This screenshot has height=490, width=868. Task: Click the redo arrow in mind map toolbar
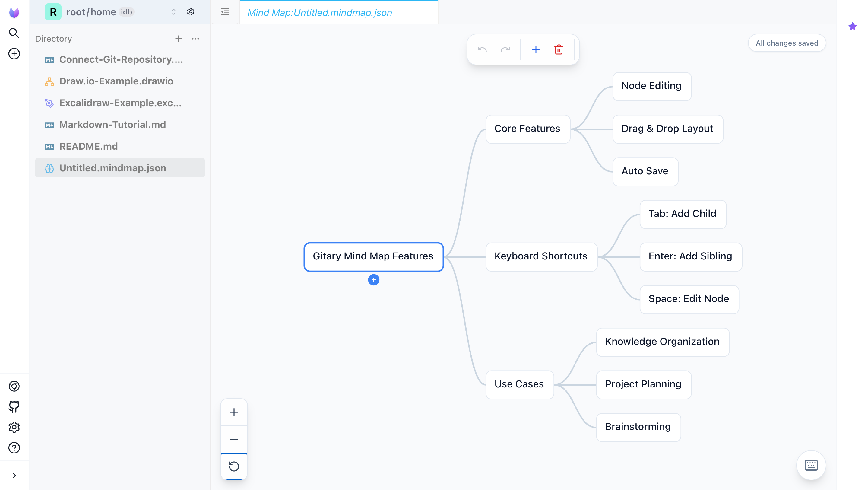coord(505,50)
